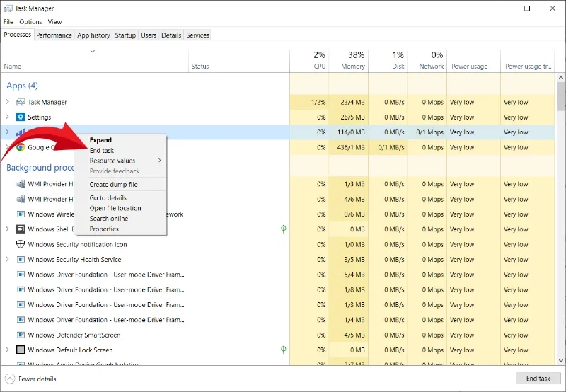Image resolution: width=566 pixels, height=392 pixels.
Task: Click the vertical scrollbar up arrow
Action: click(560, 78)
